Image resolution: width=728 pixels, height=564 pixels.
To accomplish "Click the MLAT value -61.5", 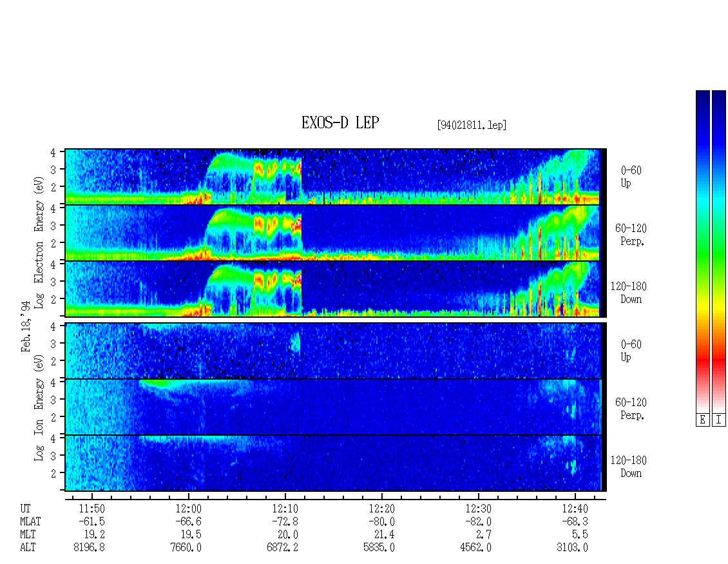I will (91, 521).
